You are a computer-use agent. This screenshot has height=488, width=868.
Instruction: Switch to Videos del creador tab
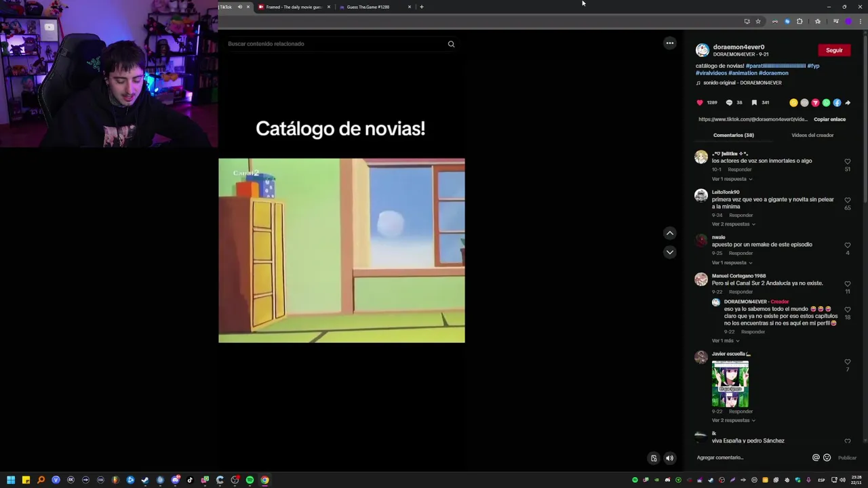pos(812,135)
